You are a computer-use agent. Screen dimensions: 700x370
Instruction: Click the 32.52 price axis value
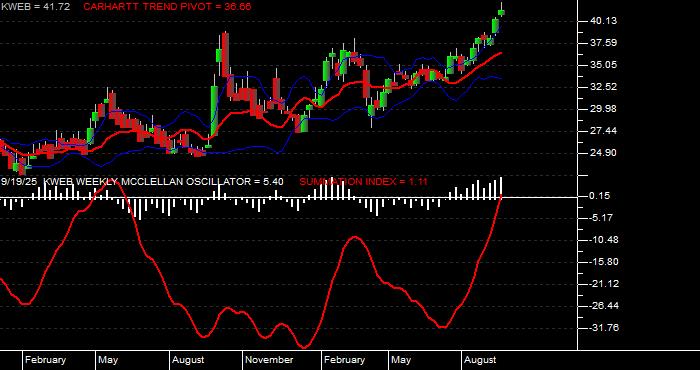click(603, 87)
